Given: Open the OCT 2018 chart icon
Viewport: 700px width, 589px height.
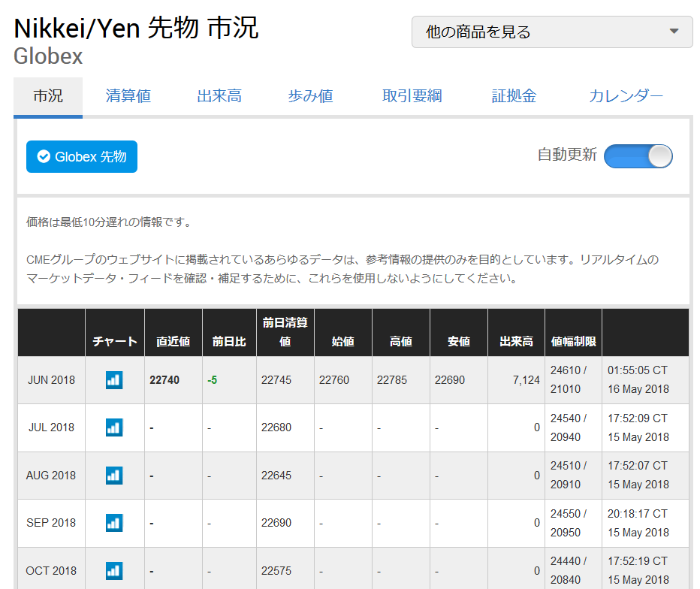Looking at the screenshot, I should (x=114, y=571).
